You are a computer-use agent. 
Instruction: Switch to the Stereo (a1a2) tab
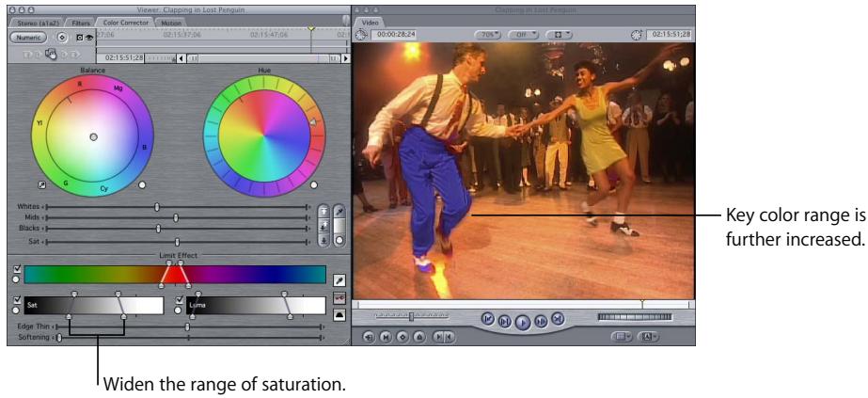coord(37,23)
